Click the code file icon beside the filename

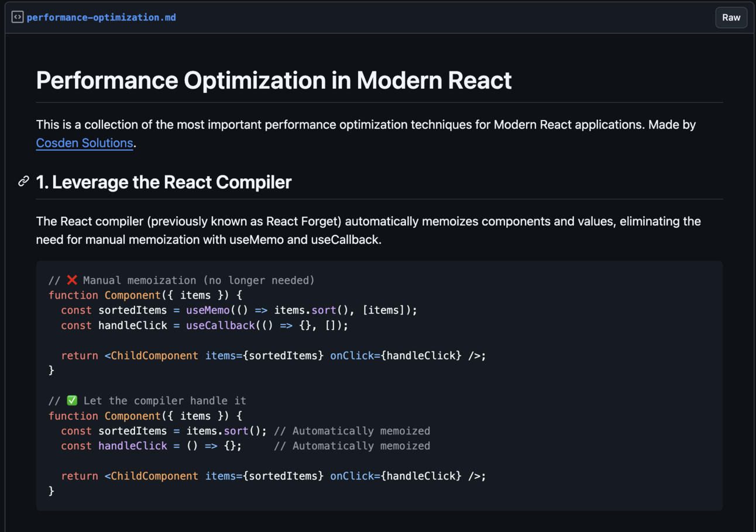[18, 17]
